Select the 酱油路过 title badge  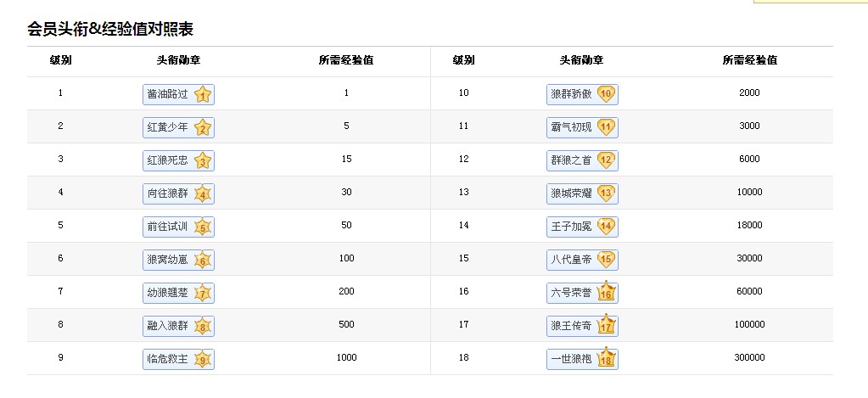[x=178, y=95]
